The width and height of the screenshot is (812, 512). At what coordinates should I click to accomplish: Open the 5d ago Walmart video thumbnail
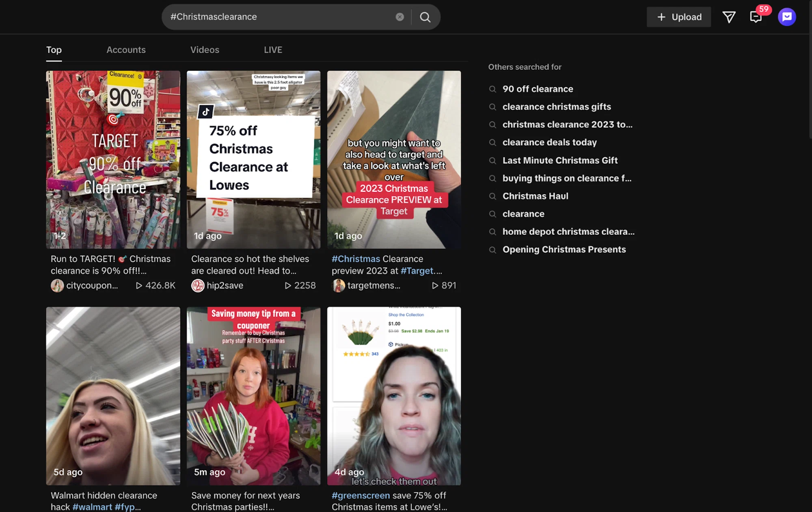coord(113,396)
